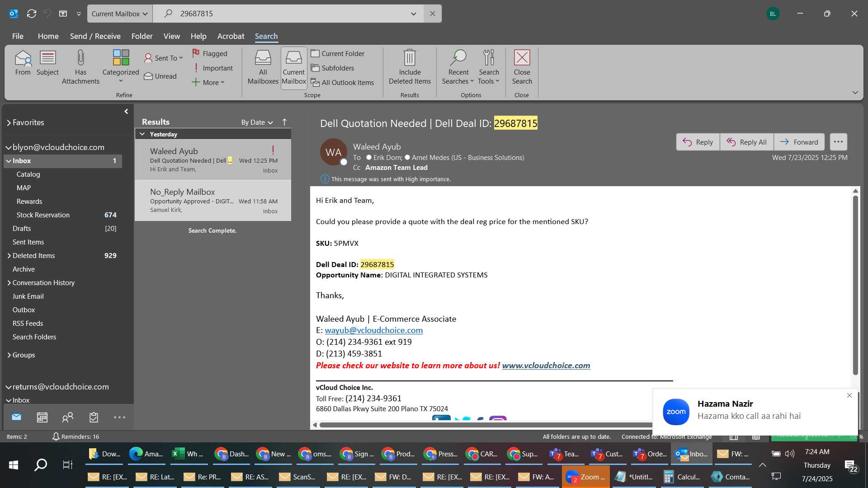The width and height of the screenshot is (868, 488).
Task: Open taskbar Search magnifier
Action: pyautogui.click(x=41, y=465)
